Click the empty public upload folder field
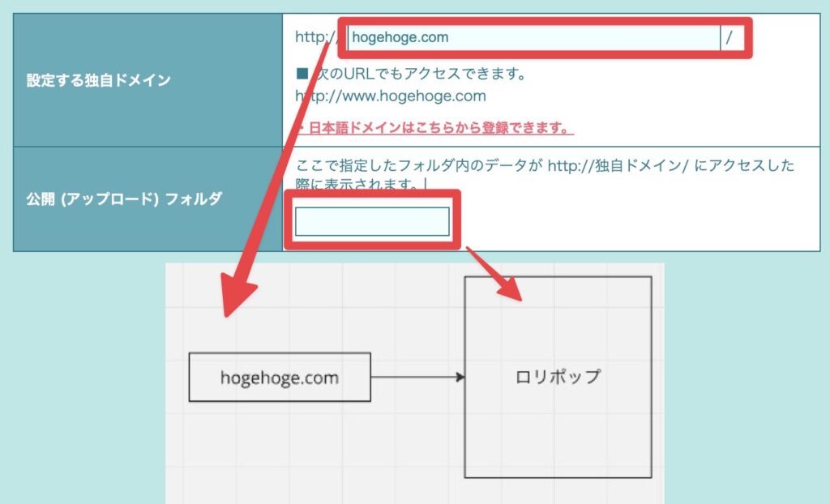Viewport: 830px width, 504px height. 372,222
